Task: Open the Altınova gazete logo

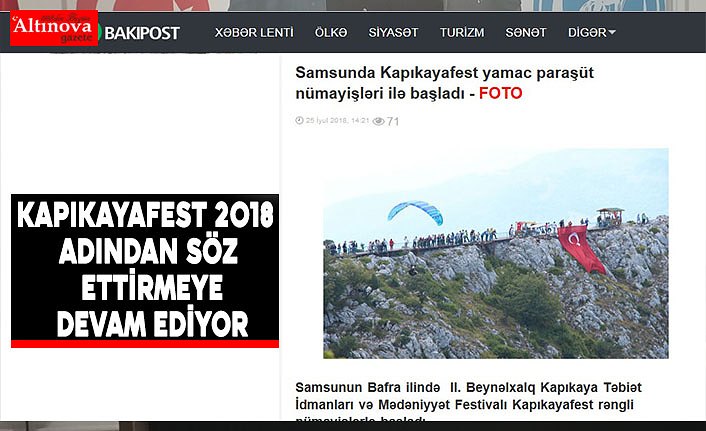Action: click(x=54, y=28)
